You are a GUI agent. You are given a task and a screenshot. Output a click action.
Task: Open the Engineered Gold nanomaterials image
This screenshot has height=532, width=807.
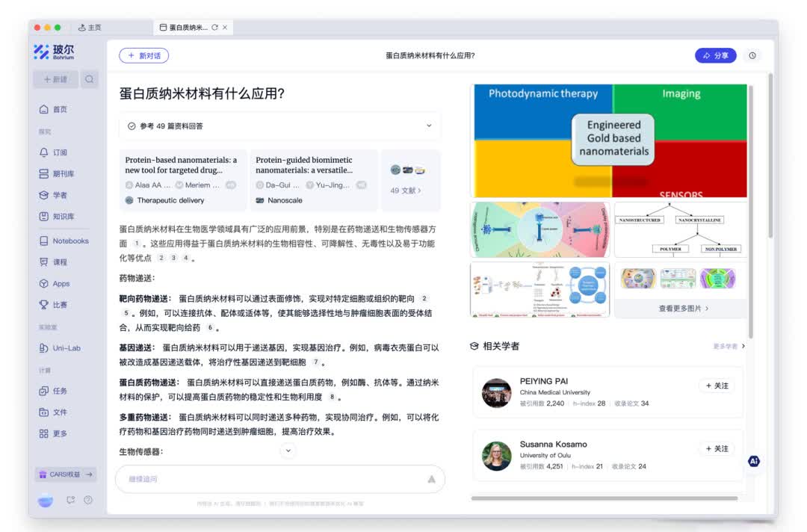pos(610,141)
